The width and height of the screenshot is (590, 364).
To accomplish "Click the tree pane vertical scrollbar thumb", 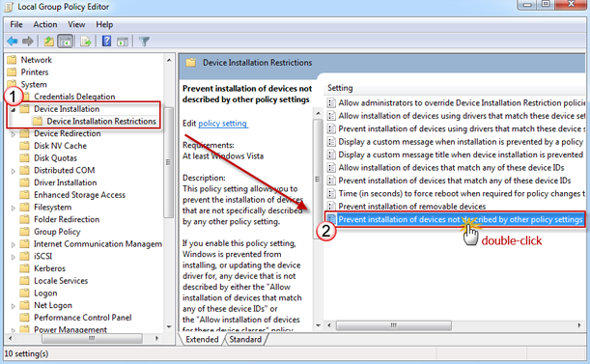I will tap(168, 162).
